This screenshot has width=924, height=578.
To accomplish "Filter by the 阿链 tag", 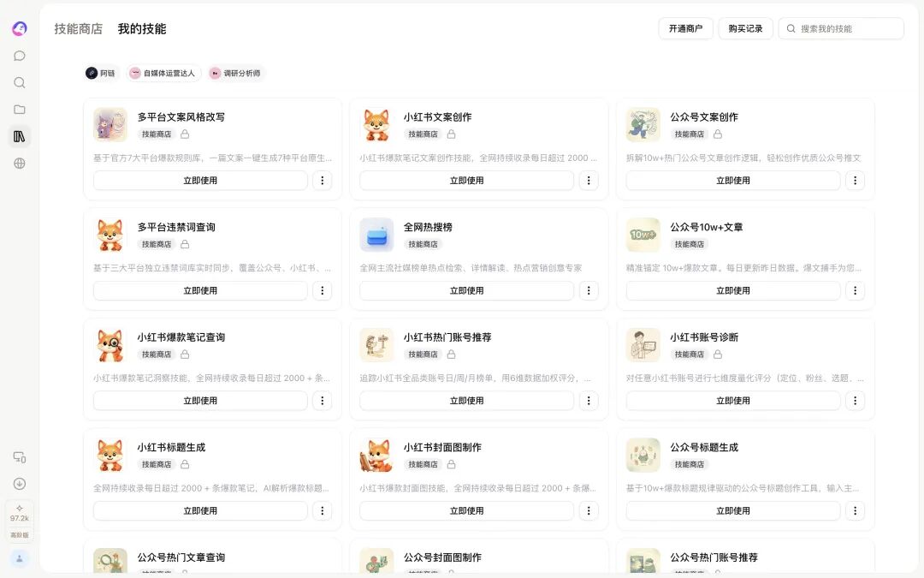I will [101, 73].
